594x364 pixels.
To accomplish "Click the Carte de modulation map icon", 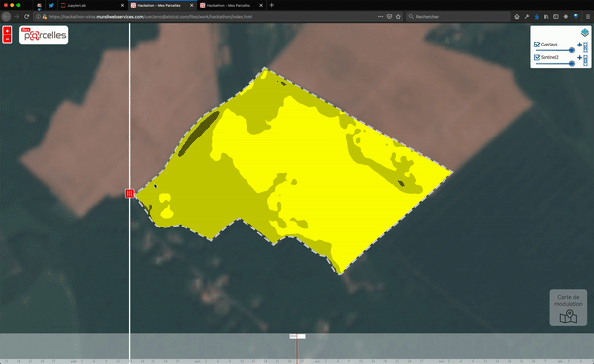I will (568, 317).
